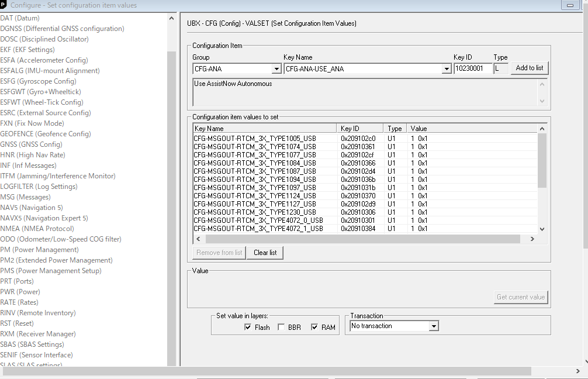Select SBAS (SBAS Settings)
This screenshot has width=588, height=379.
pos(32,344)
